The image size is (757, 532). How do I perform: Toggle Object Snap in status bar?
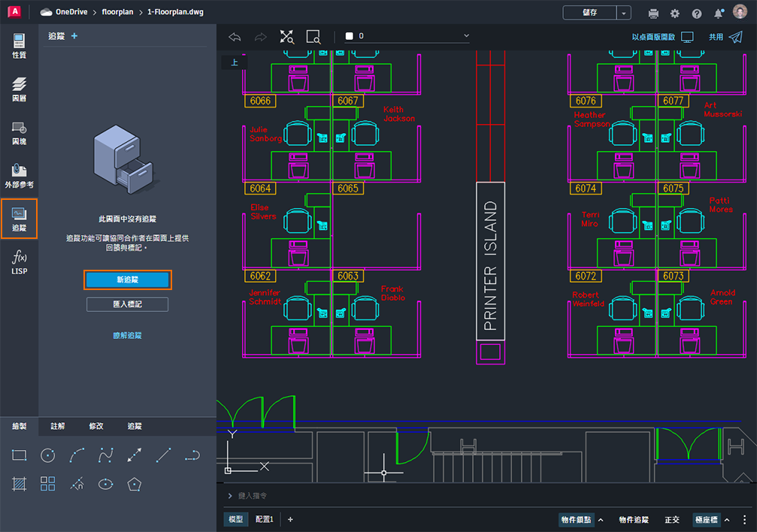point(576,519)
